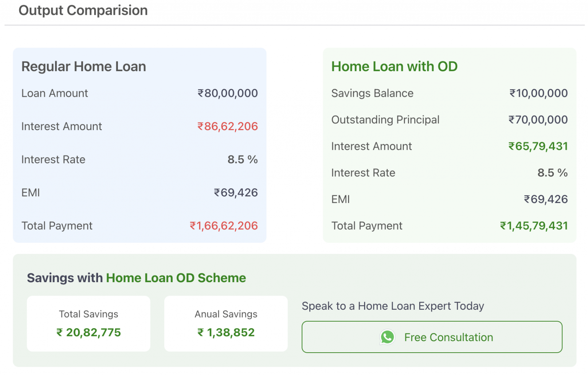Click the EMI label in Regular Home Loan

(x=30, y=193)
